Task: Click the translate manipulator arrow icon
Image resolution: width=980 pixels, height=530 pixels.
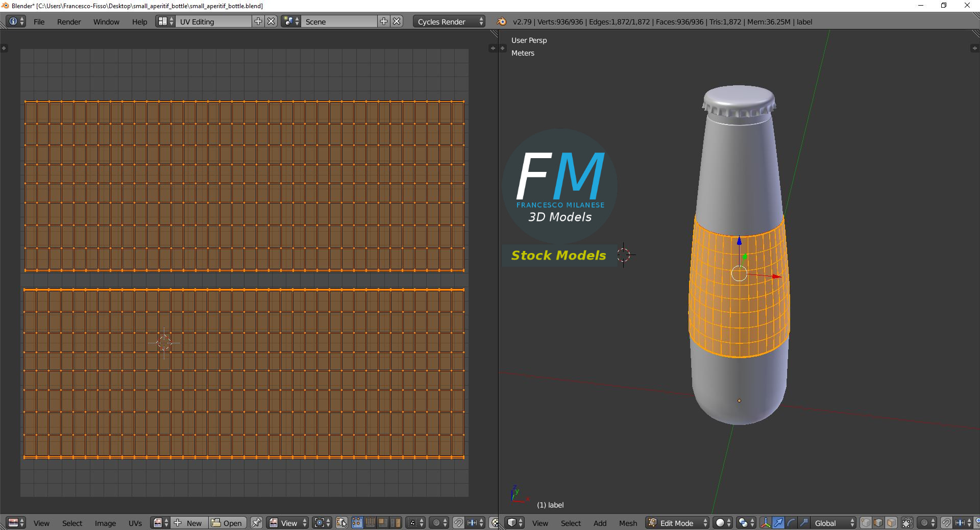Action: click(x=778, y=523)
